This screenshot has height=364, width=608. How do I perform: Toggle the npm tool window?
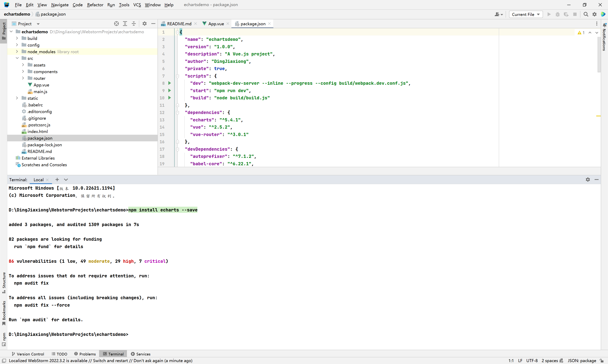coord(4,339)
